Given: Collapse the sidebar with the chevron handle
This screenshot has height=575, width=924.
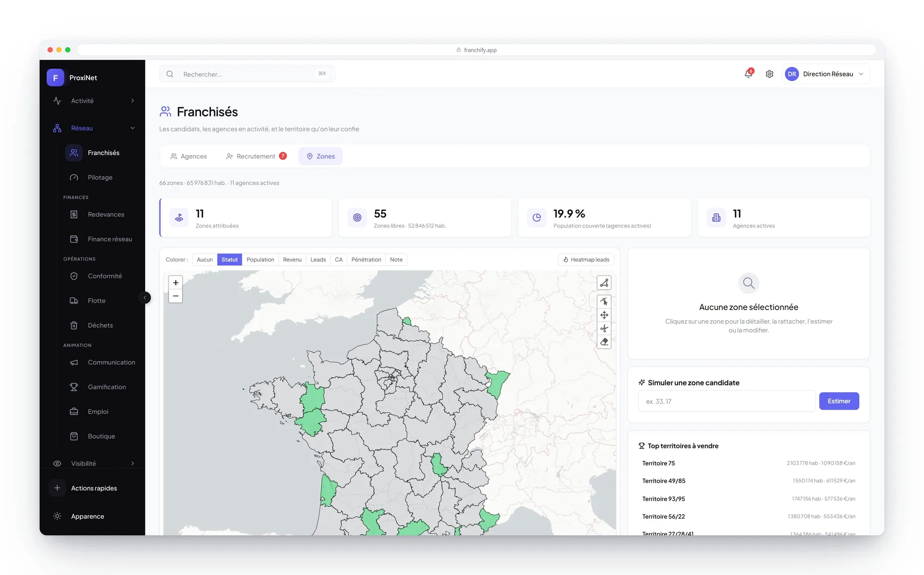Looking at the screenshot, I should pyautogui.click(x=145, y=298).
